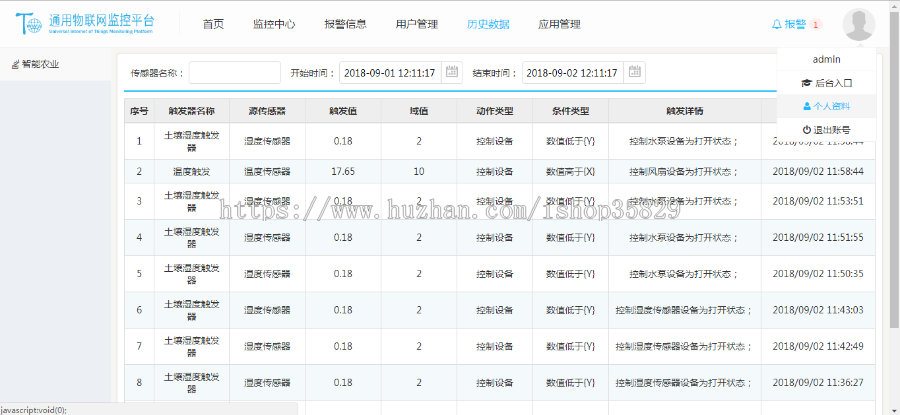Click 数值低于{Y} condition in row 5

(571, 273)
